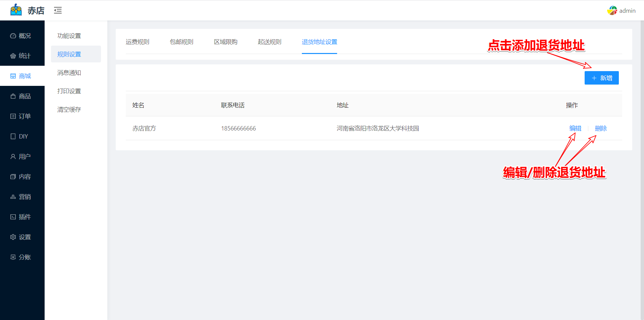Click the 商品 goods bag icon
The width and height of the screenshot is (644, 320).
coord(13,96)
